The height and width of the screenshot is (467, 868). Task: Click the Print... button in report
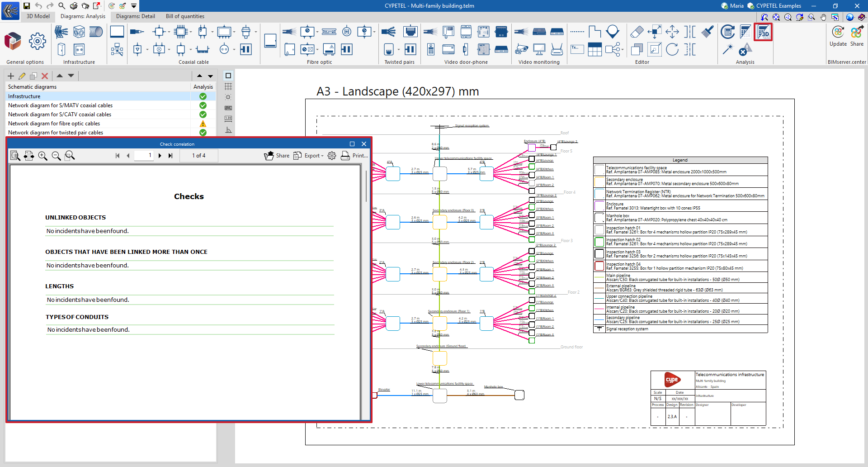354,156
